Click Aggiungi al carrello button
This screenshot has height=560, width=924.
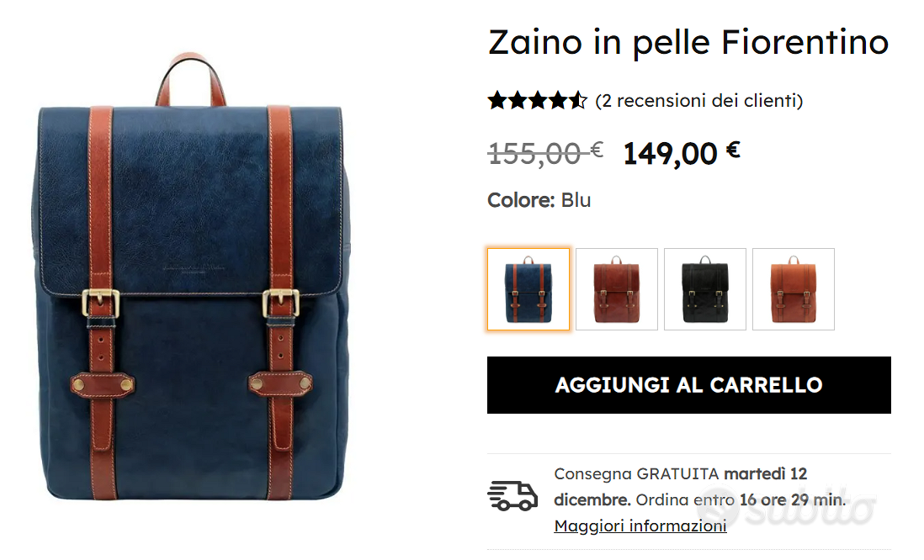point(689,385)
